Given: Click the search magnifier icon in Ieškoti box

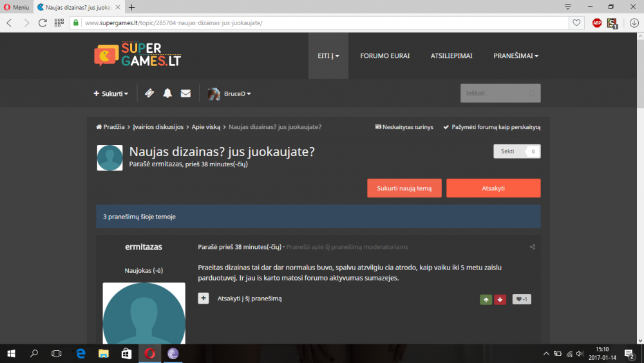Looking at the screenshot, I should pos(532,93).
